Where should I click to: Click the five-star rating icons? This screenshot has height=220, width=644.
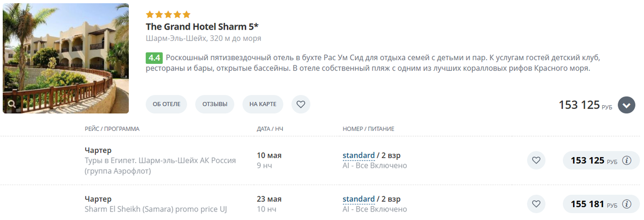click(x=168, y=14)
